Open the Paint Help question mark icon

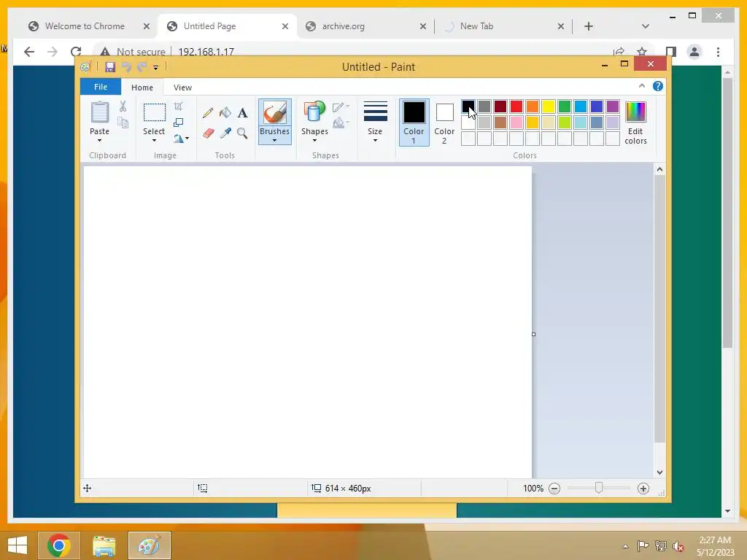(658, 86)
